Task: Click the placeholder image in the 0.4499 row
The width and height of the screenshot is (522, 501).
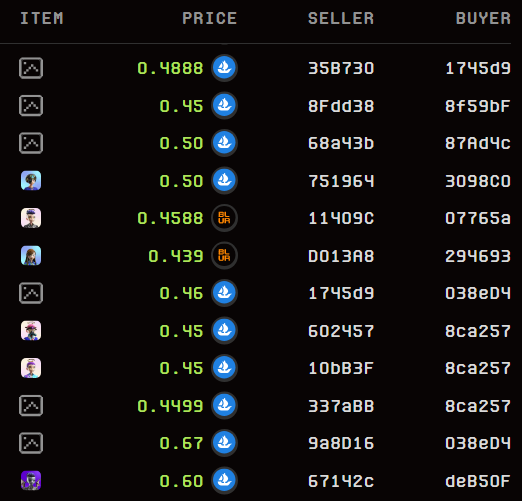Action: click(x=31, y=406)
